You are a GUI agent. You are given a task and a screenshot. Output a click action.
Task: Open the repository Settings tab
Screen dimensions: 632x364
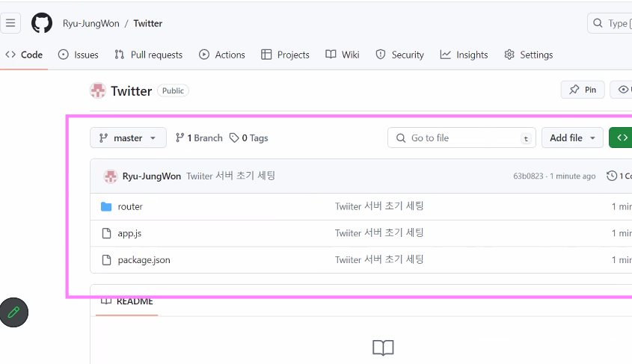point(529,55)
